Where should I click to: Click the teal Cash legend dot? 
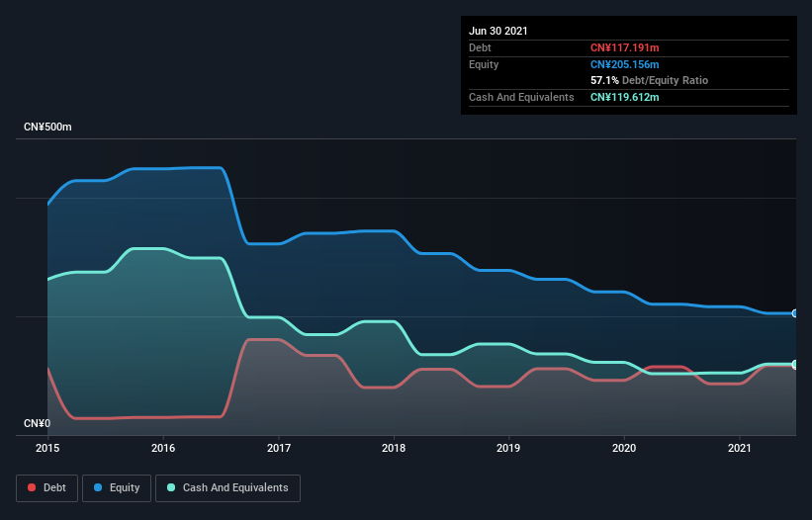(171, 487)
